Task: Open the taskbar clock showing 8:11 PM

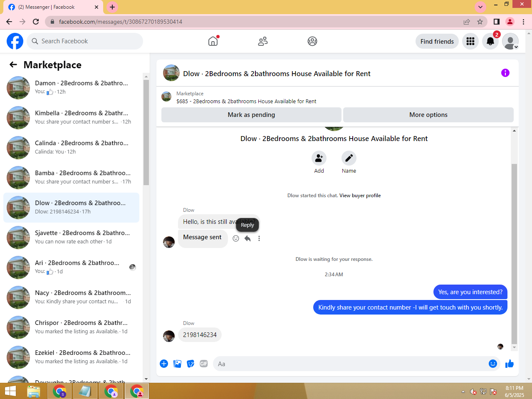Action: (515, 392)
